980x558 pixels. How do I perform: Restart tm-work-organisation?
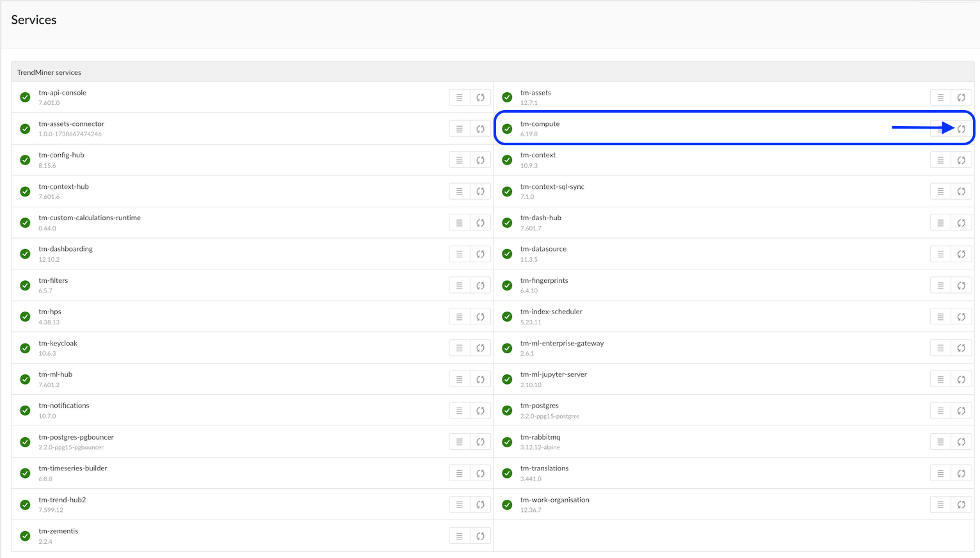[x=961, y=505]
